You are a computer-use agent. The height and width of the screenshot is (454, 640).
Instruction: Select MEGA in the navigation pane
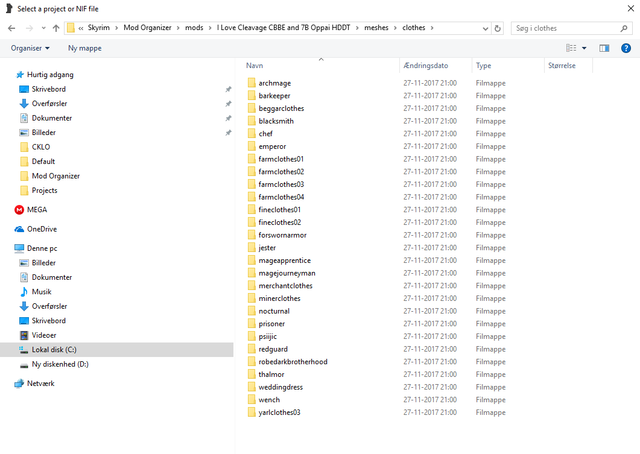click(x=37, y=209)
